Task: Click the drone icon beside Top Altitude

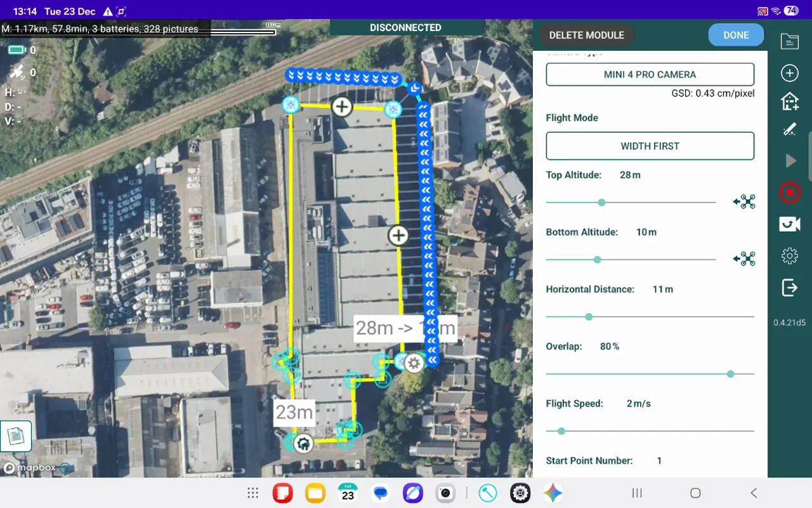Action: (x=743, y=201)
